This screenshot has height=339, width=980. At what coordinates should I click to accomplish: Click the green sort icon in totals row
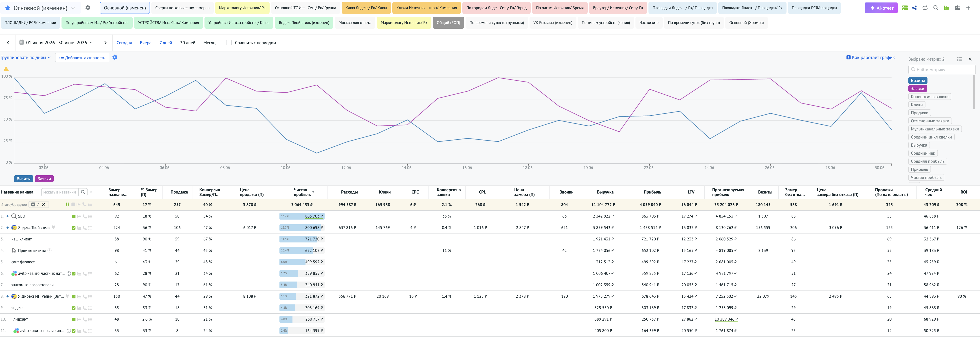(x=67, y=204)
